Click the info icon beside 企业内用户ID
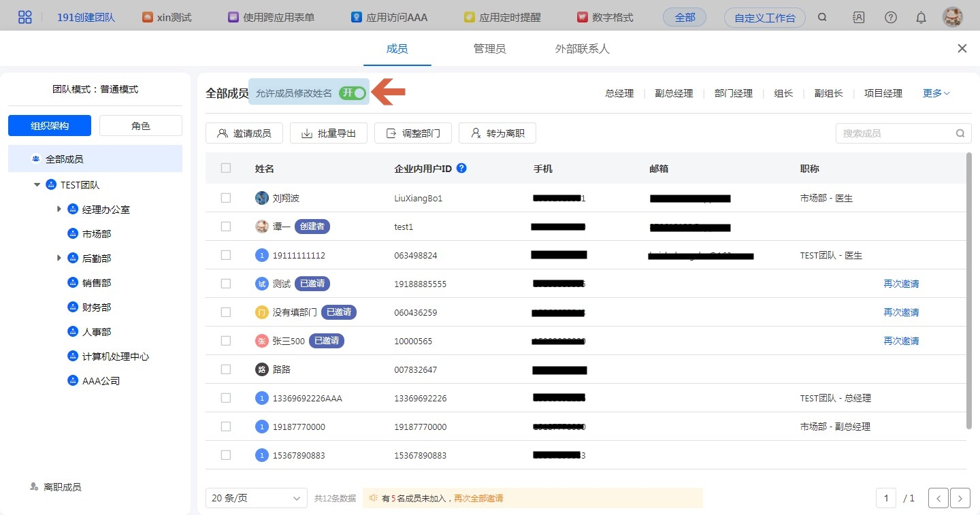The height and width of the screenshot is (515, 980). point(461,168)
